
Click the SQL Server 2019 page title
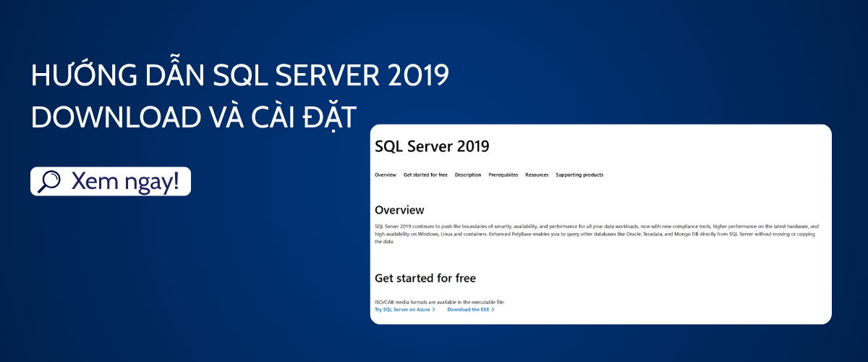tap(432, 146)
